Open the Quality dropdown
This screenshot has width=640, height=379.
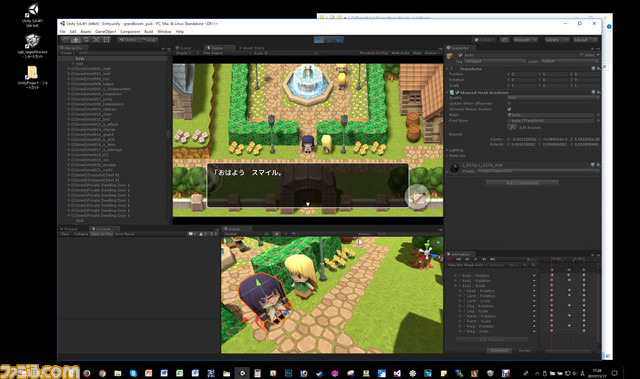click(x=553, y=98)
